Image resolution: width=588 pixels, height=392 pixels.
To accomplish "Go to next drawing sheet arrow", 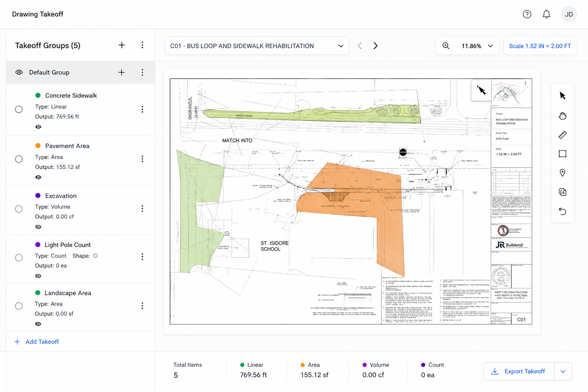I will 376,46.
